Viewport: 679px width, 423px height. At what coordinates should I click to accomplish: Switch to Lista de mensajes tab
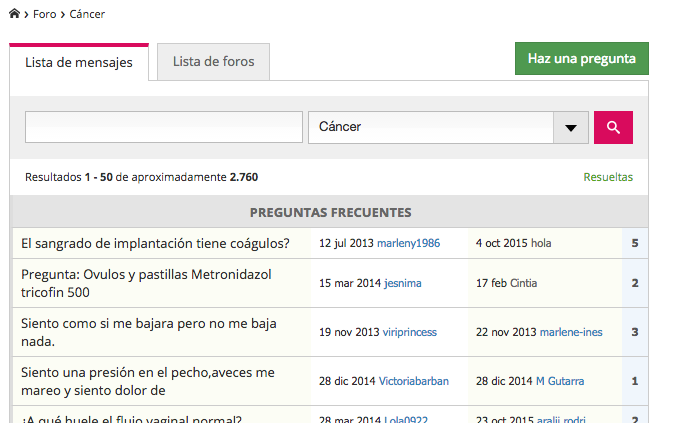[x=79, y=62]
